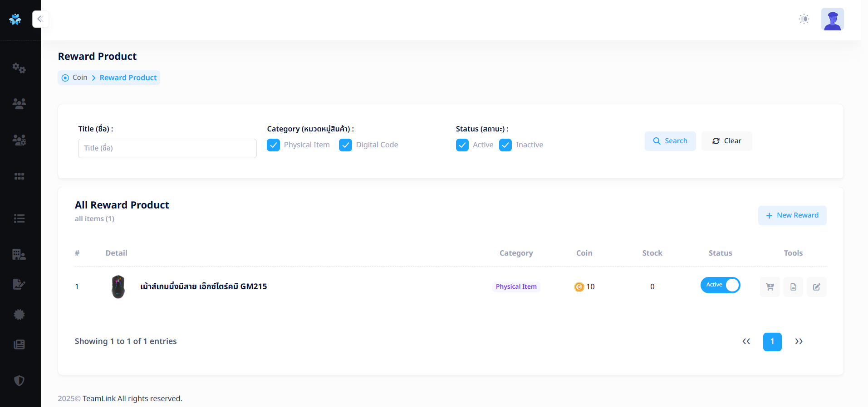
Task: Click the Coin breadcrumb item
Action: click(x=80, y=78)
